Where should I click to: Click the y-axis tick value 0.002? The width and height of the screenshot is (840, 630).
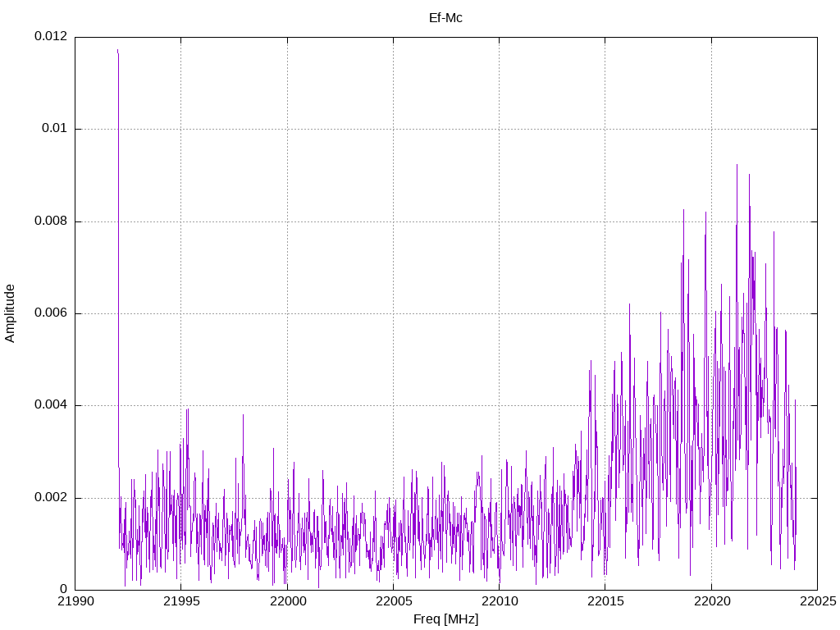[x=51, y=497]
